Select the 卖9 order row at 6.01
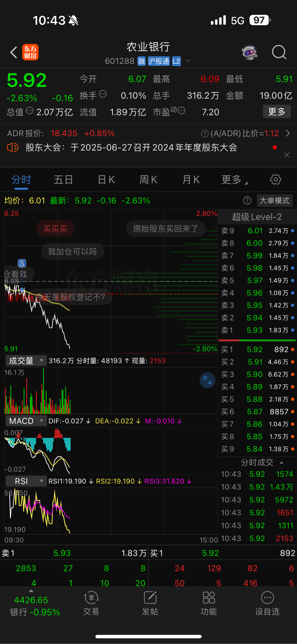 pyautogui.click(x=258, y=231)
